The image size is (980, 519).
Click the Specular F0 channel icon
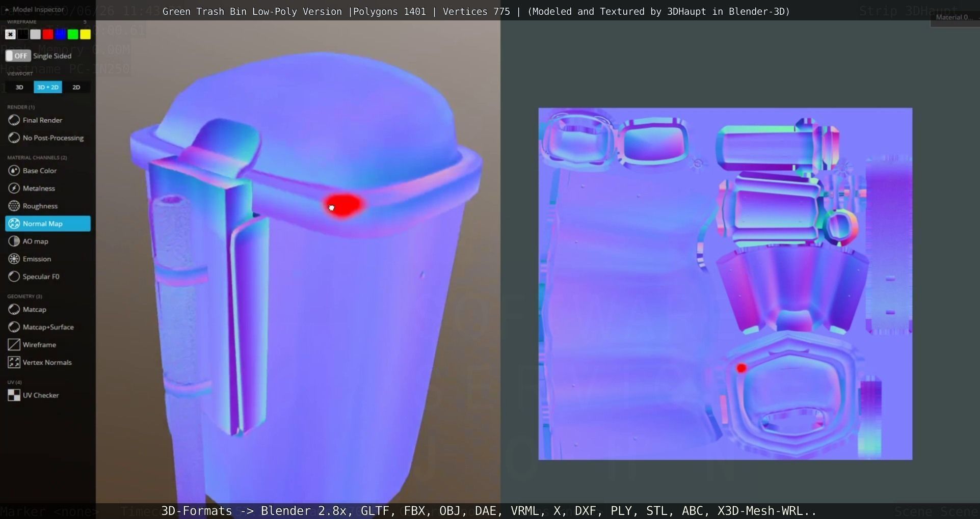(14, 277)
